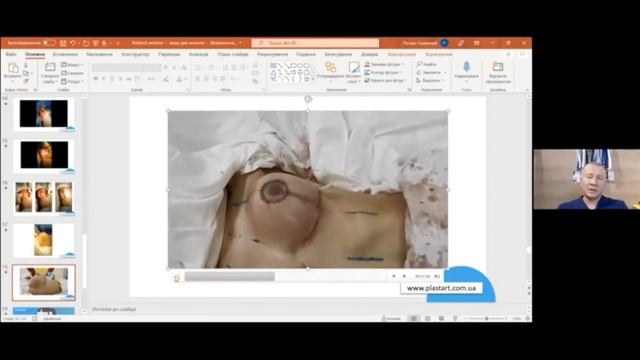Image resolution: width=640 pixels, height=360 pixels.
Task: Click the zoom slider in the status bar
Action: pos(487,318)
